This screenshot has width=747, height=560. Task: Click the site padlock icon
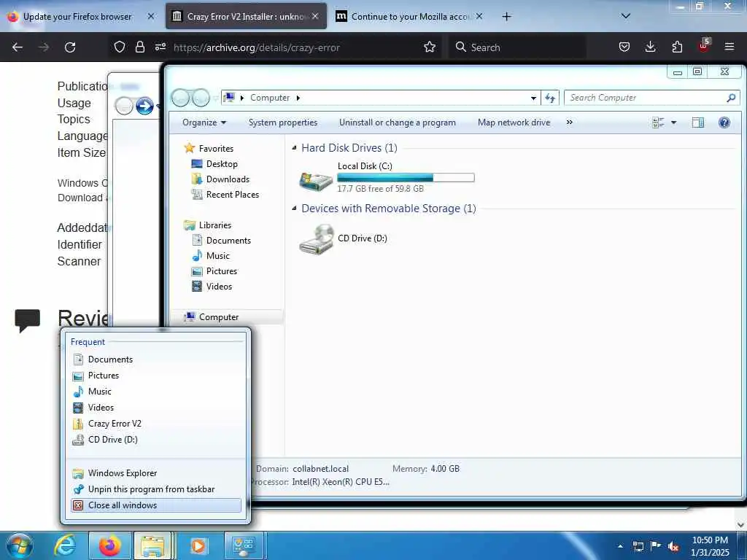pos(139,47)
